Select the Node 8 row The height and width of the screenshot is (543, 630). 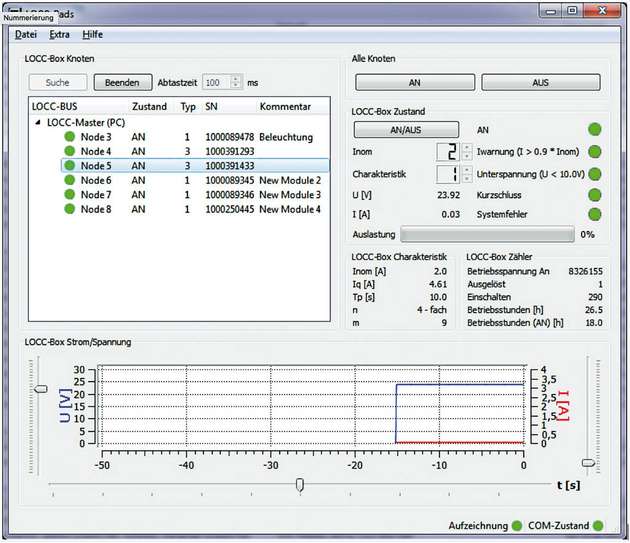(195, 209)
